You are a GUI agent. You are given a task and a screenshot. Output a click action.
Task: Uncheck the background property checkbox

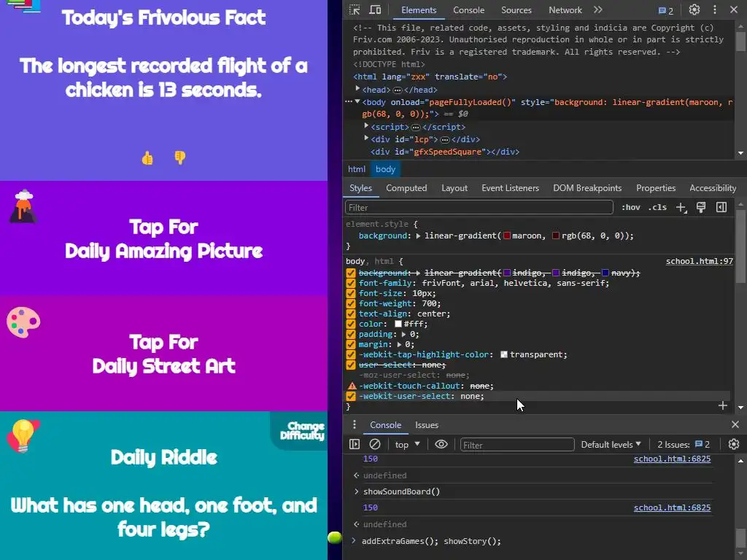point(351,273)
